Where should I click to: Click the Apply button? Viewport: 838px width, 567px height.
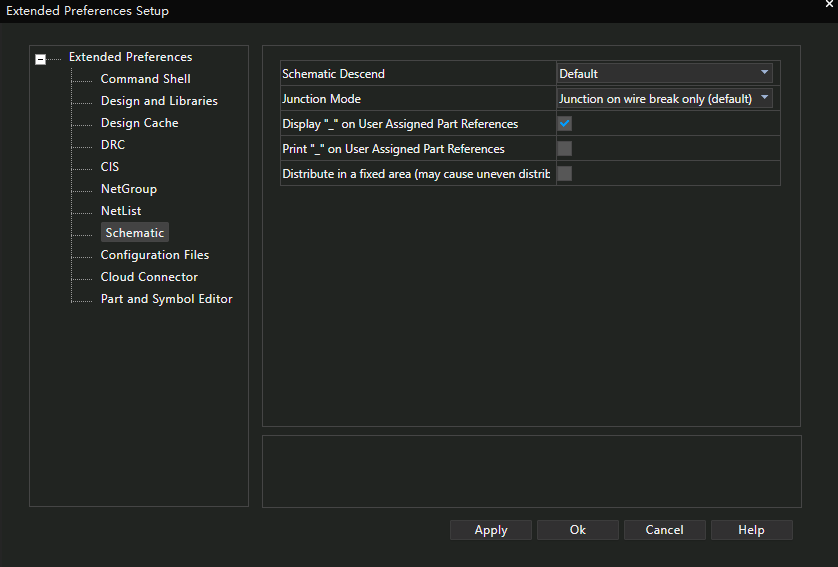tap(491, 530)
